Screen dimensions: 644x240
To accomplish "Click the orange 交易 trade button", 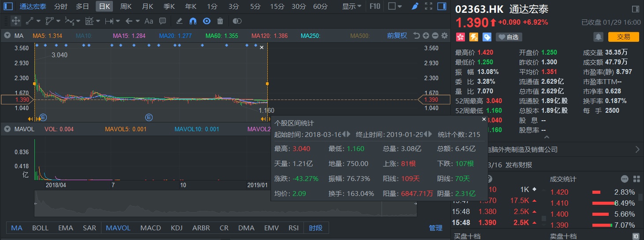I will coord(623,37).
